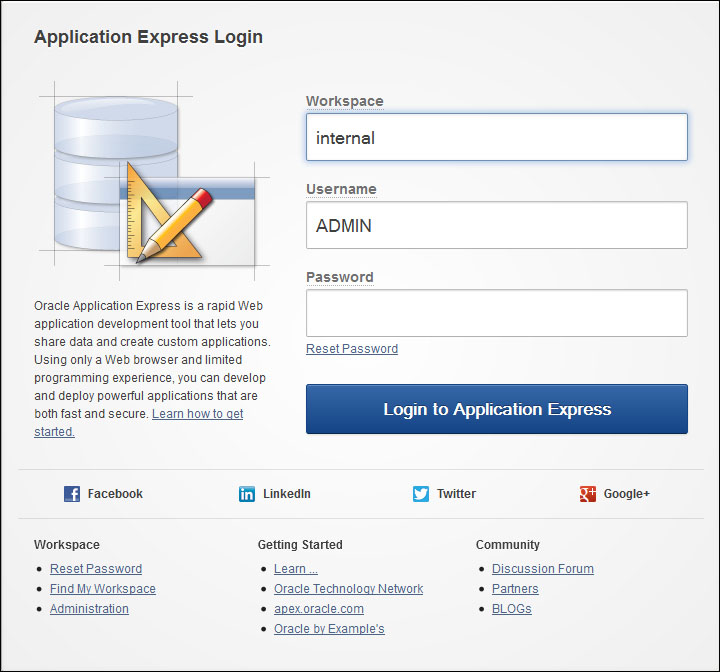Open the Partners link
This screenshot has width=720, height=672.
coord(515,589)
